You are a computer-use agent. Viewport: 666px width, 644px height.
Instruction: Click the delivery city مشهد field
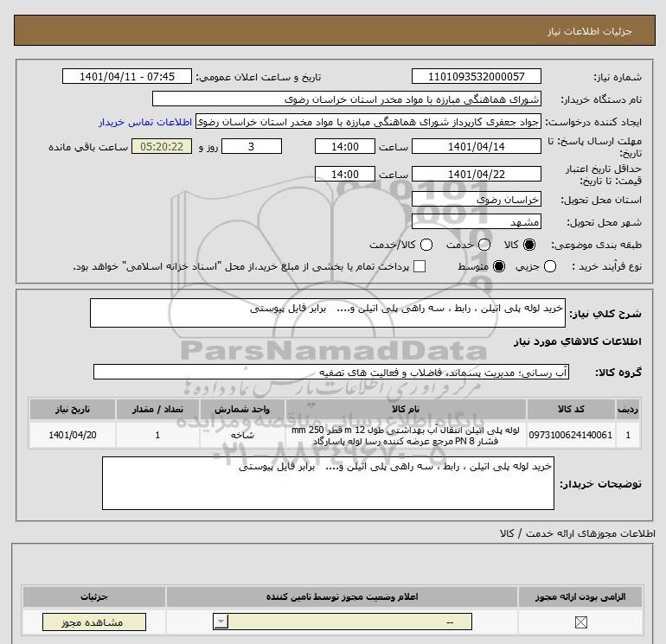point(476,221)
